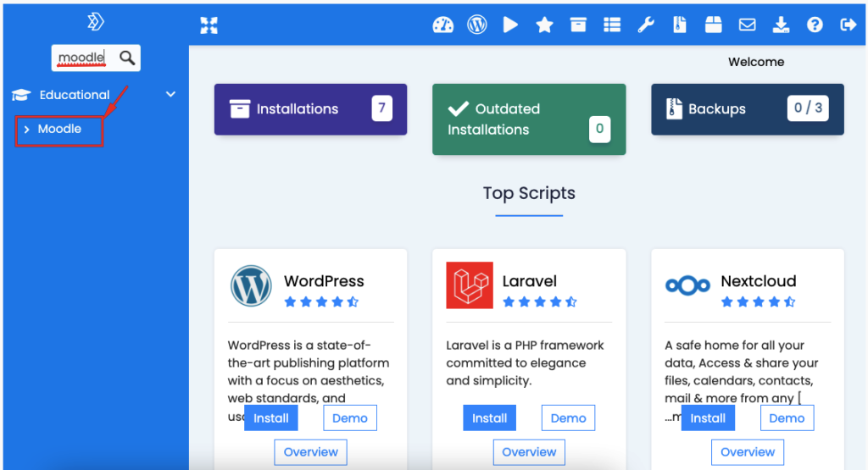Screen dimensions: 868x470
Task: Expand the Moodle arrow chevron
Action: click(26, 130)
